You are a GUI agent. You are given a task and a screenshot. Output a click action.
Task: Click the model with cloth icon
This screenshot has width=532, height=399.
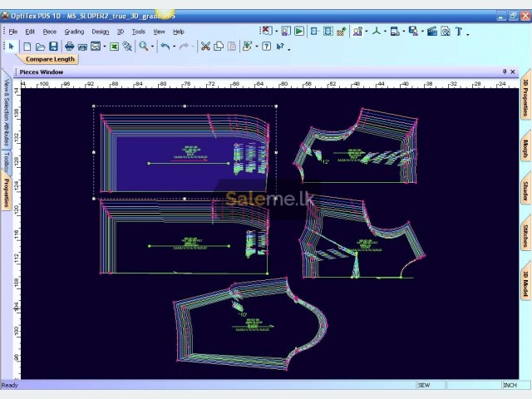point(286,32)
